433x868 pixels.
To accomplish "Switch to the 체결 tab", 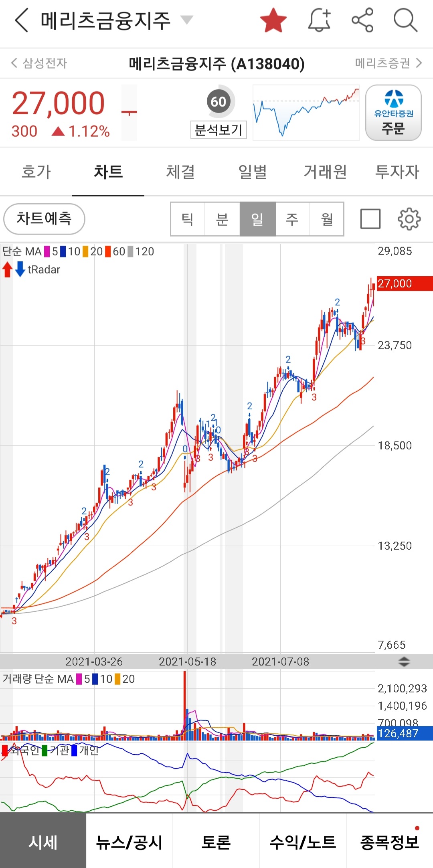I will [x=180, y=172].
